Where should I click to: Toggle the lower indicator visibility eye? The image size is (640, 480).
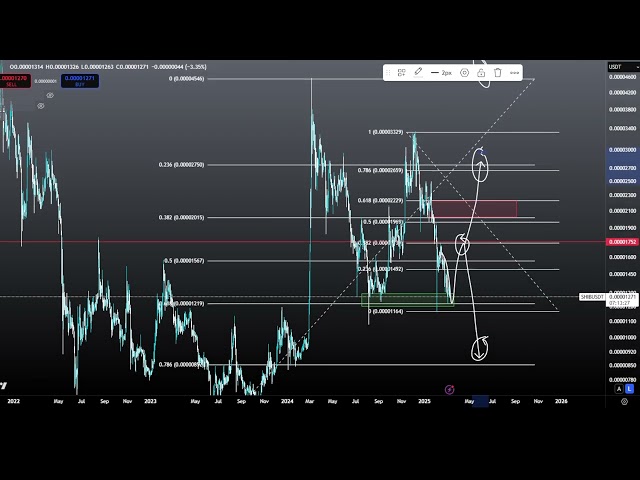40,106
